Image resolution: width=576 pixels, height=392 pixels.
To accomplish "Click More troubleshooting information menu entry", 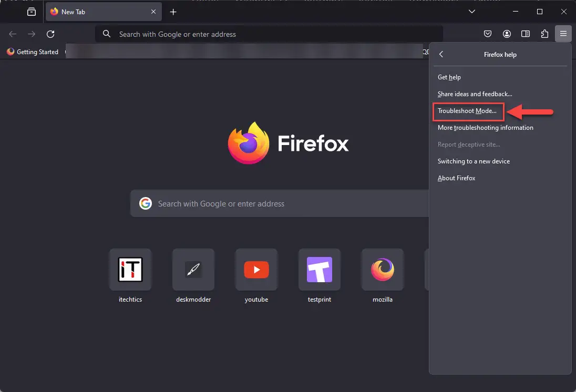I will coord(485,127).
